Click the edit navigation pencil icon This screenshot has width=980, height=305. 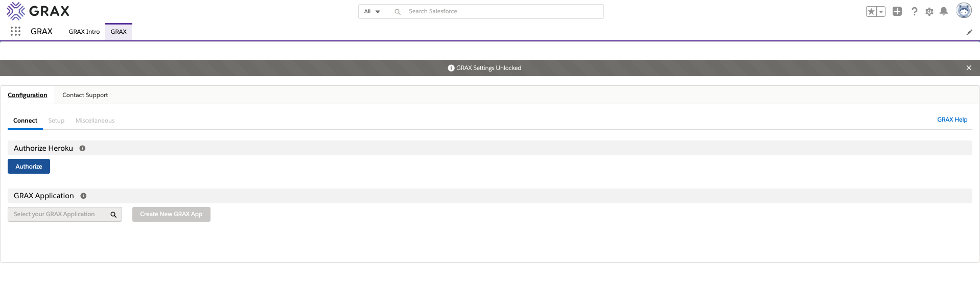point(969,32)
